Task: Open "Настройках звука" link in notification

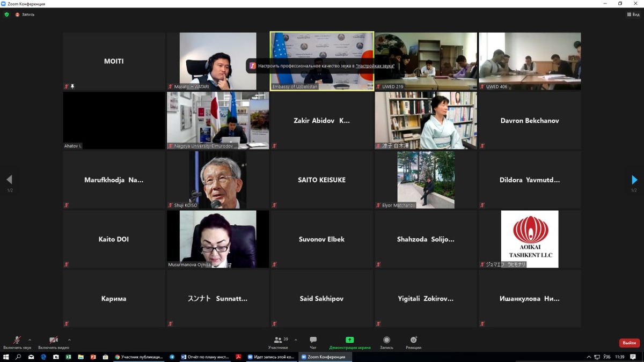Action: click(375, 65)
